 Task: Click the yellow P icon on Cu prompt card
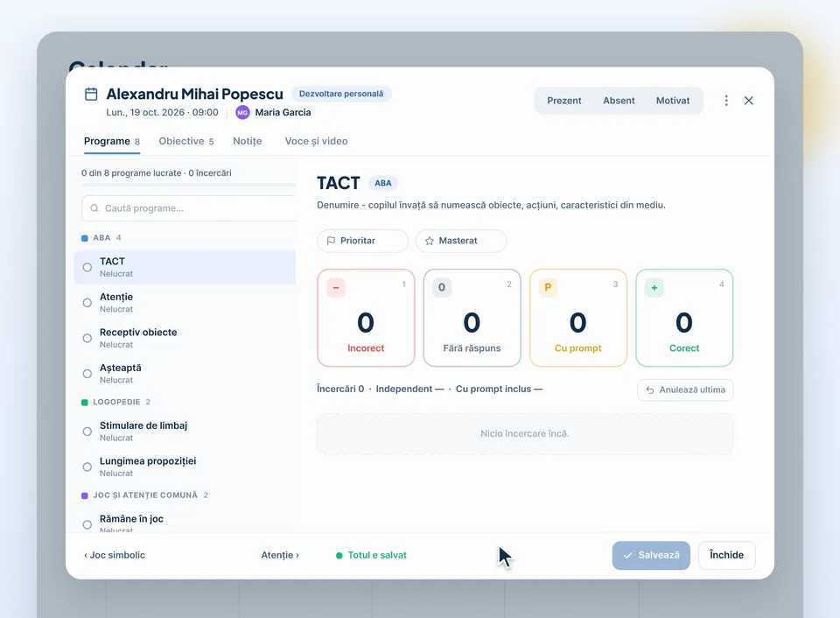548,288
